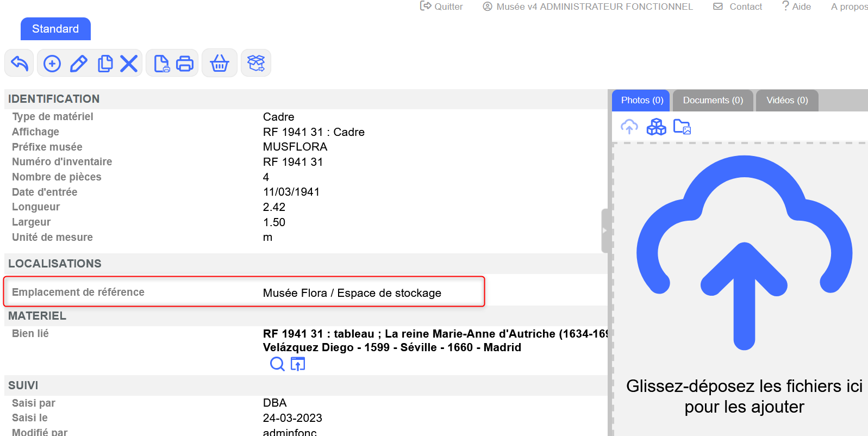The image size is (868, 436).
Task: Switch to the Documents (0) tab
Action: tap(713, 101)
